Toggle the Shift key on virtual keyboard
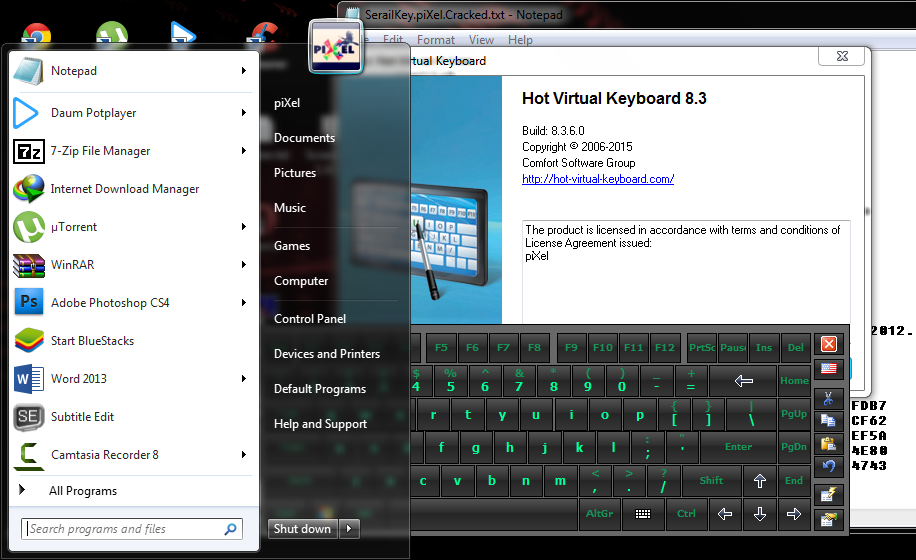This screenshot has width=916, height=560. point(711,481)
